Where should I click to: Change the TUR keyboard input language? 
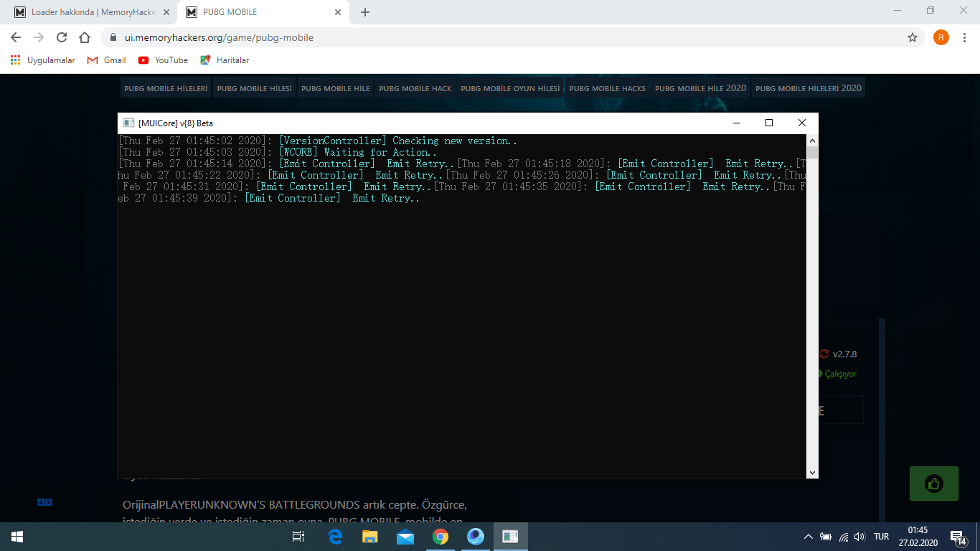click(x=882, y=537)
